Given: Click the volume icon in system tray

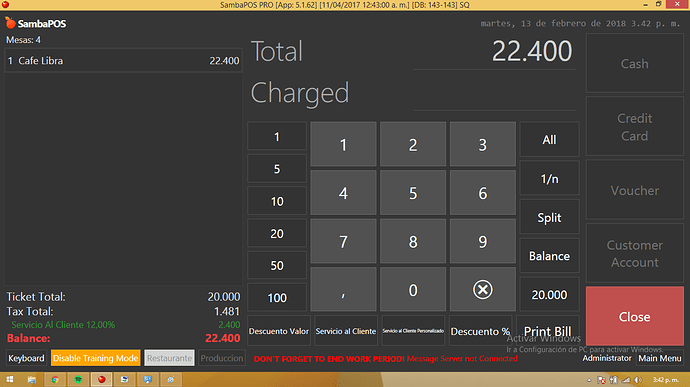Looking at the screenshot, I should [638, 380].
